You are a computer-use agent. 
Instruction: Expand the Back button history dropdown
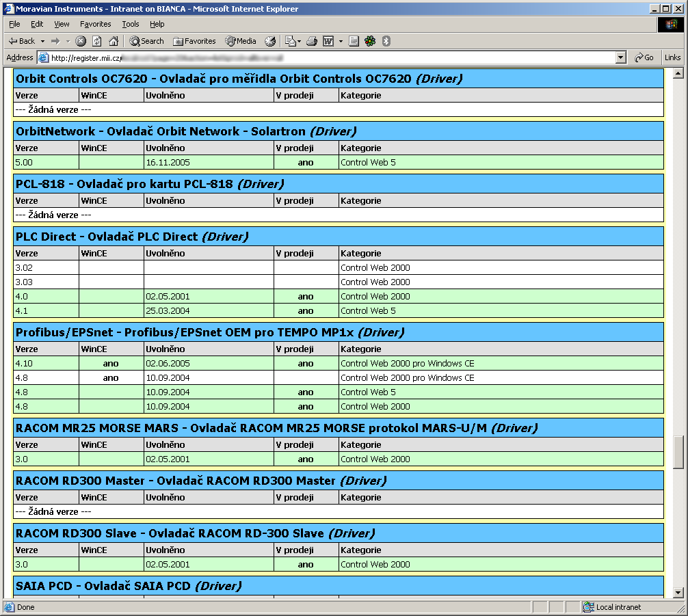(42, 41)
